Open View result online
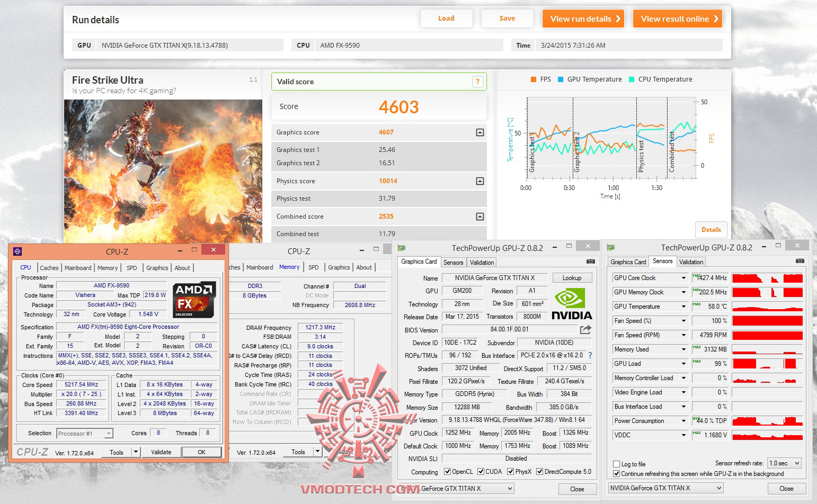Image resolution: width=817 pixels, height=504 pixels. coord(678,19)
